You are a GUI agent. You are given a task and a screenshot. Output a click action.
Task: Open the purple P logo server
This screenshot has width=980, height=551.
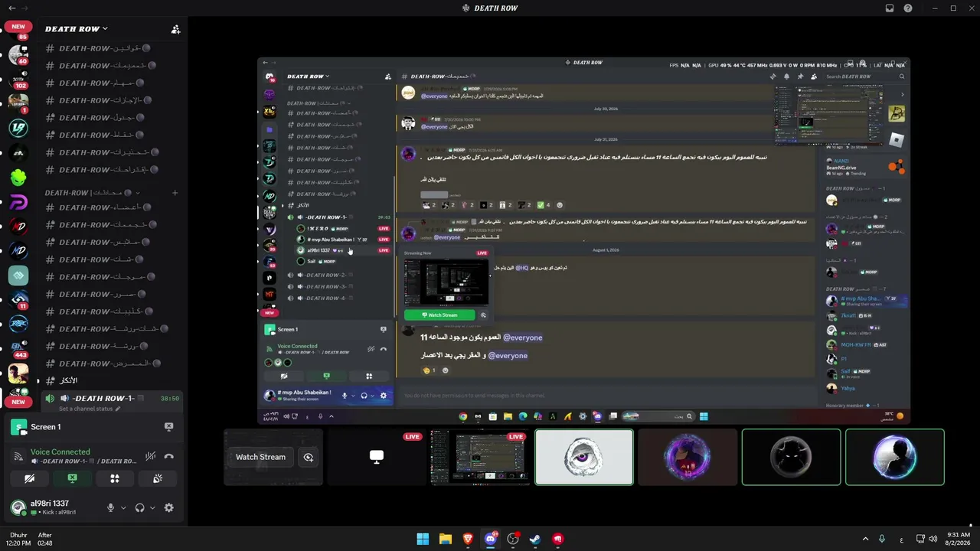[18, 202]
